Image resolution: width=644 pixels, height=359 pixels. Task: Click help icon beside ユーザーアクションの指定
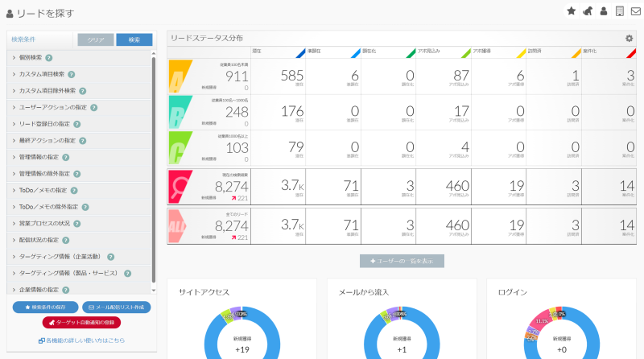[93, 108]
